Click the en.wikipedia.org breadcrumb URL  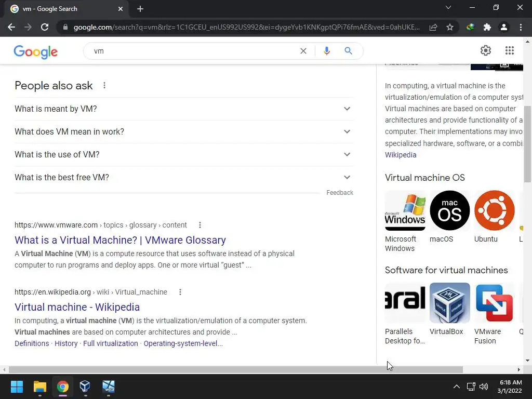point(90,292)
